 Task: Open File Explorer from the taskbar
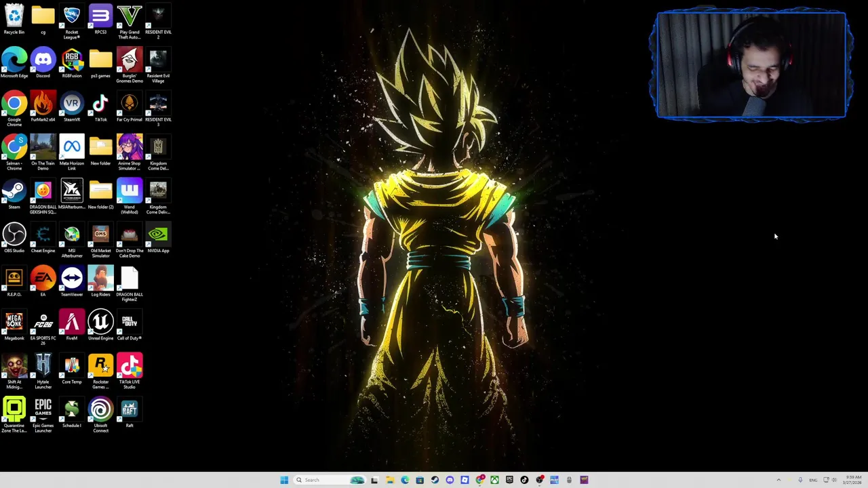tap(390, 480)
